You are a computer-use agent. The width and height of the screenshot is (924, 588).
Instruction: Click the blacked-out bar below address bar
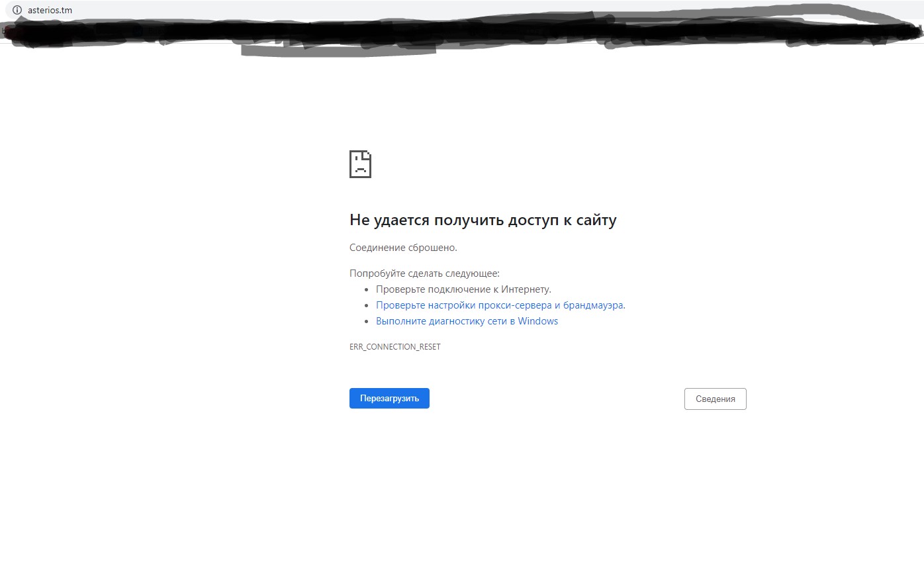(x=463, y=33)
